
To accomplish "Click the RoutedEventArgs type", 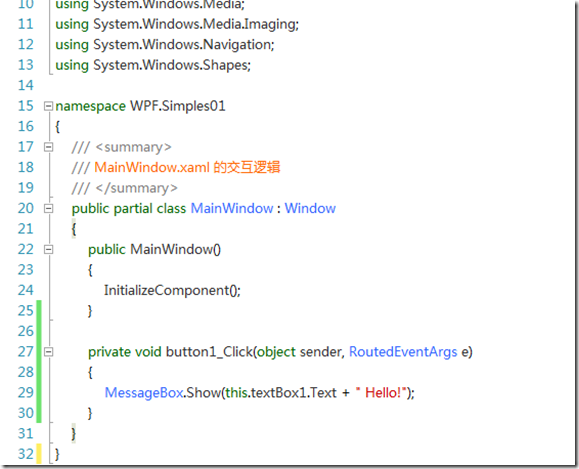I will pyautogui.click(x=403, y=352).
